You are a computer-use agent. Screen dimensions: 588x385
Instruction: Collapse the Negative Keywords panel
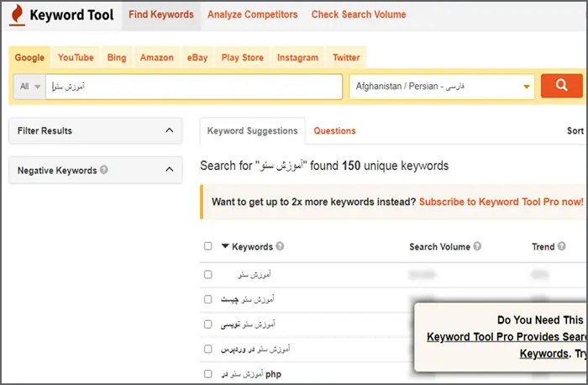click(170, 169)
